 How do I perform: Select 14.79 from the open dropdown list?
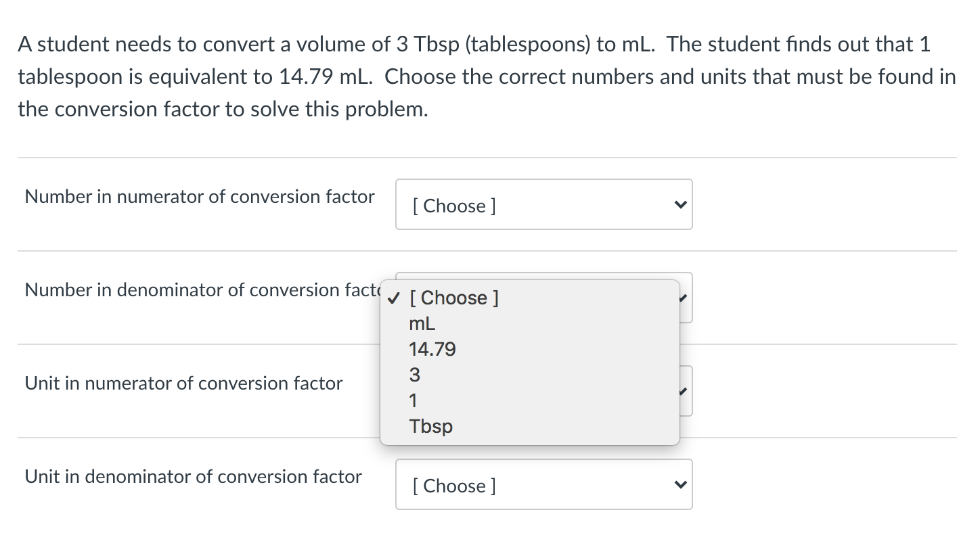pos(432,349)
